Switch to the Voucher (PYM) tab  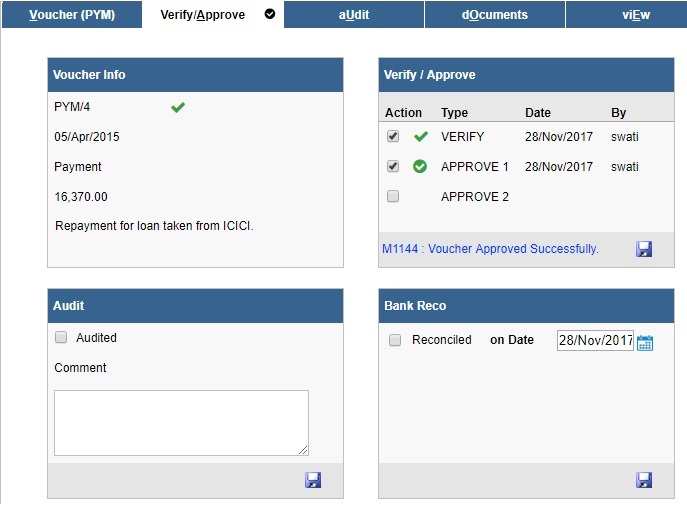pos(72,14)
